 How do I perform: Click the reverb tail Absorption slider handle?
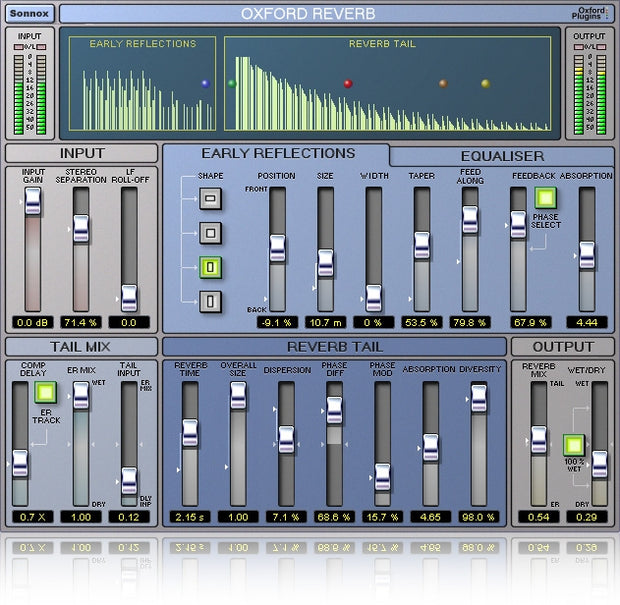point(431,447)
